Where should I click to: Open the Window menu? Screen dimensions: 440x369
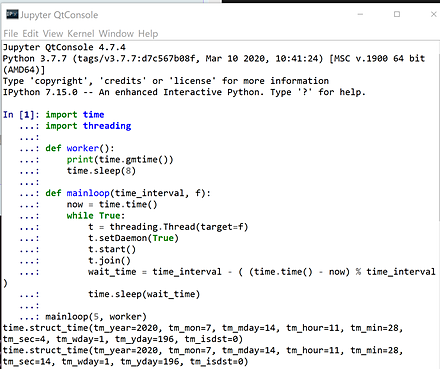click(x=116, y=34)
